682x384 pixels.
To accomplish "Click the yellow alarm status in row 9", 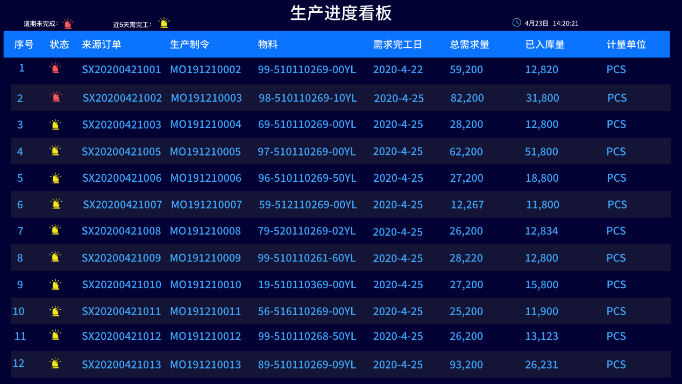I will click(x=55, y=285).
